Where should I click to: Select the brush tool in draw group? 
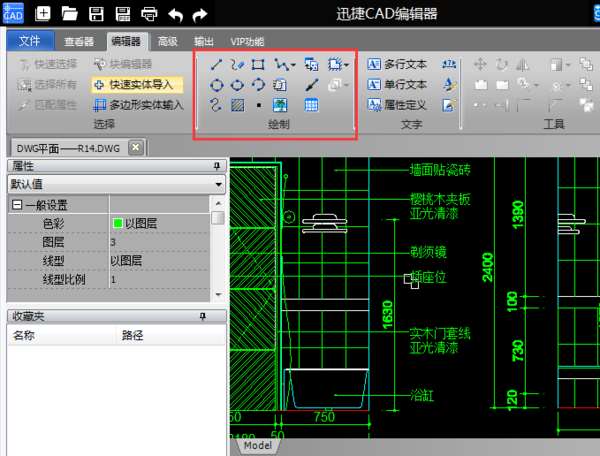(x=312, y=85)
